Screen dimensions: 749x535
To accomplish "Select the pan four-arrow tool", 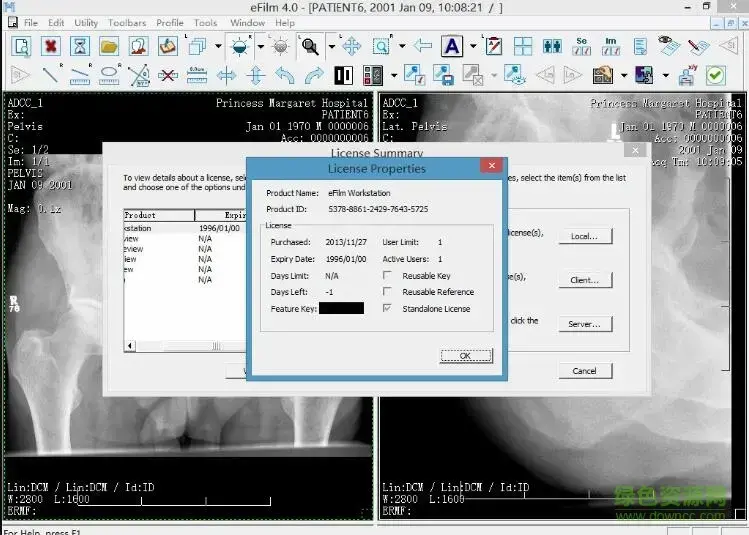I will point(352,46).
